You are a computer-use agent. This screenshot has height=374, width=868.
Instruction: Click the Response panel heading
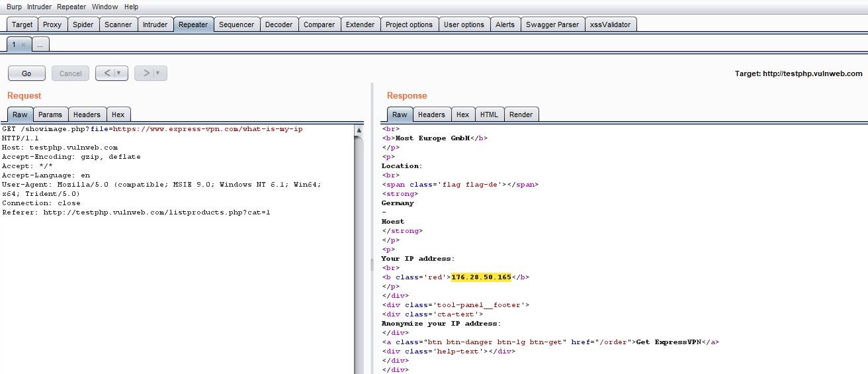(x=407, y=96)
